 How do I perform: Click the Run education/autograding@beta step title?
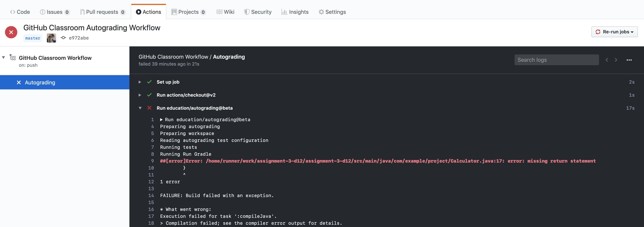coord(195,108)
